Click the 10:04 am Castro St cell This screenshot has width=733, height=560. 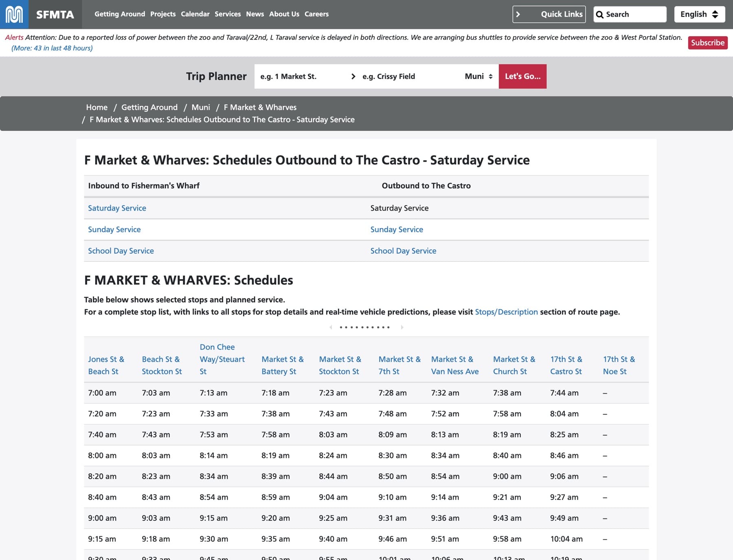point(566,539)
